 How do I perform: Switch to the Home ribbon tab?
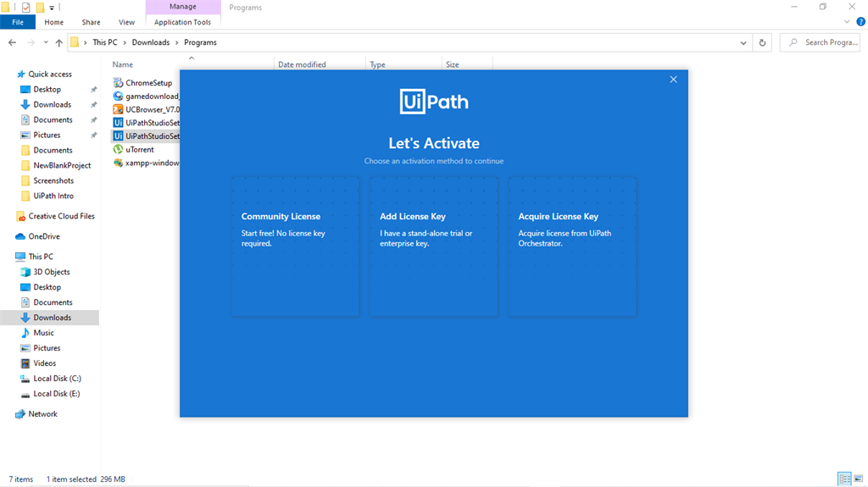(x=53, y=22)
